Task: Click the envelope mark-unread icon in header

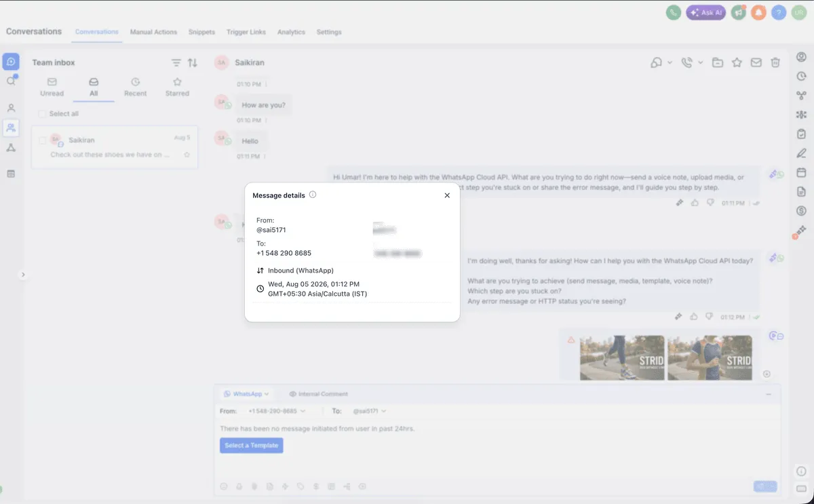Action: tap(756, 62)
